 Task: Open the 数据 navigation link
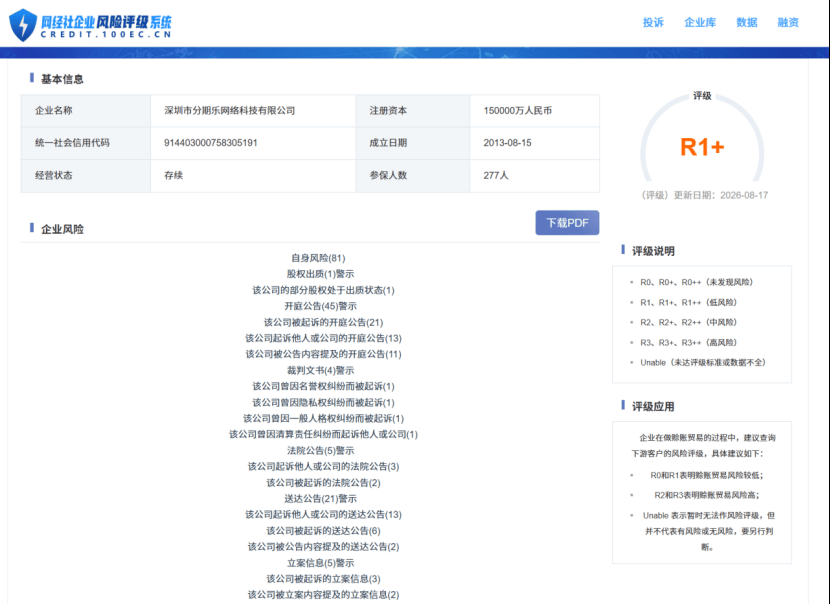coord(746,22)
